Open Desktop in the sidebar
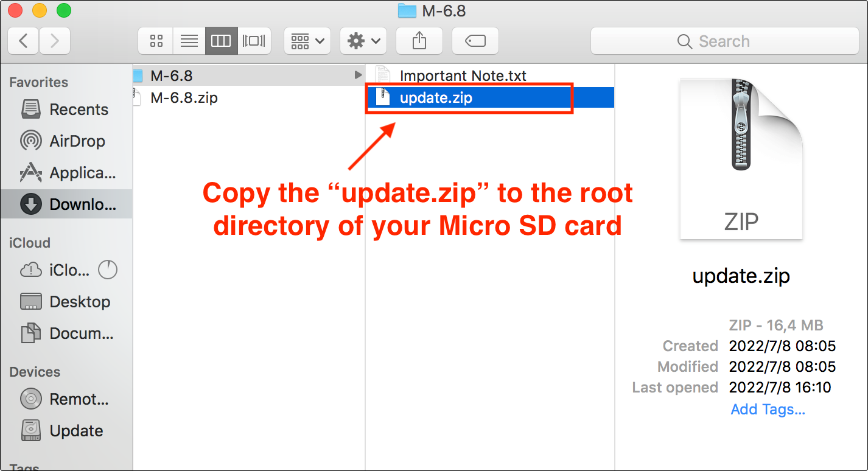Image resolution: width=868 pixels, height=471 pixels. [66, 302]
